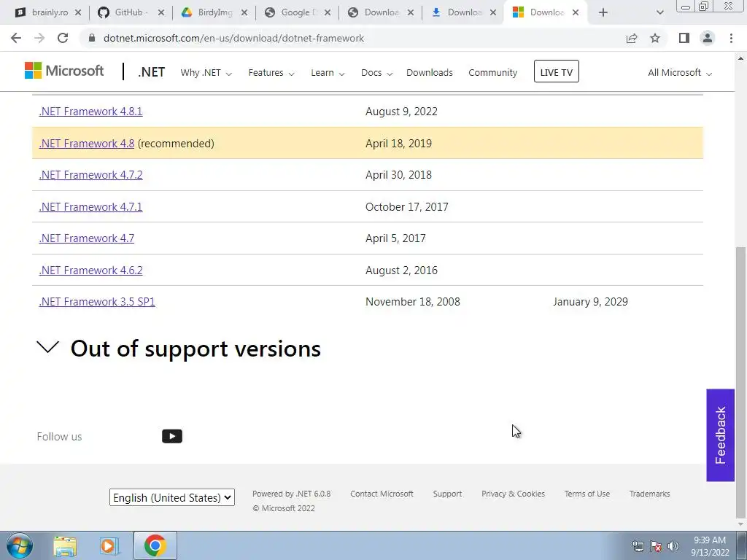Open the Trademarks footer link
The width and height of the screenshot is (747, 560).
[x=649, y=494]
